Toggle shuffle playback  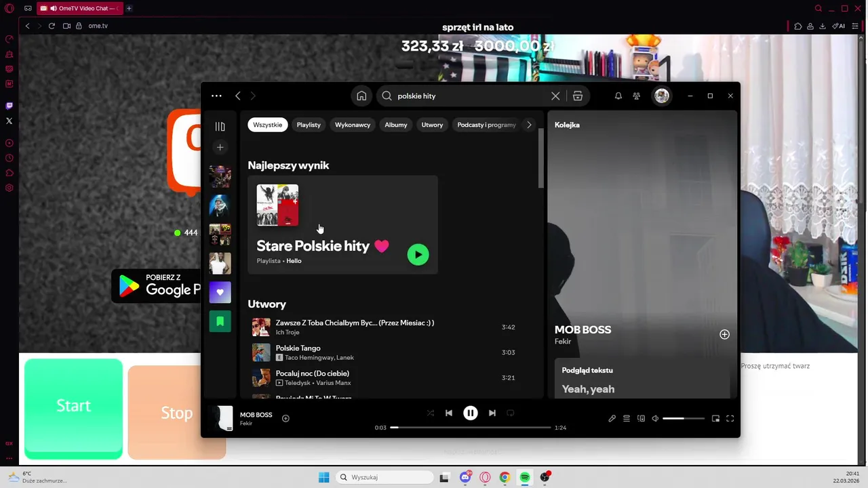click(430, 413)
